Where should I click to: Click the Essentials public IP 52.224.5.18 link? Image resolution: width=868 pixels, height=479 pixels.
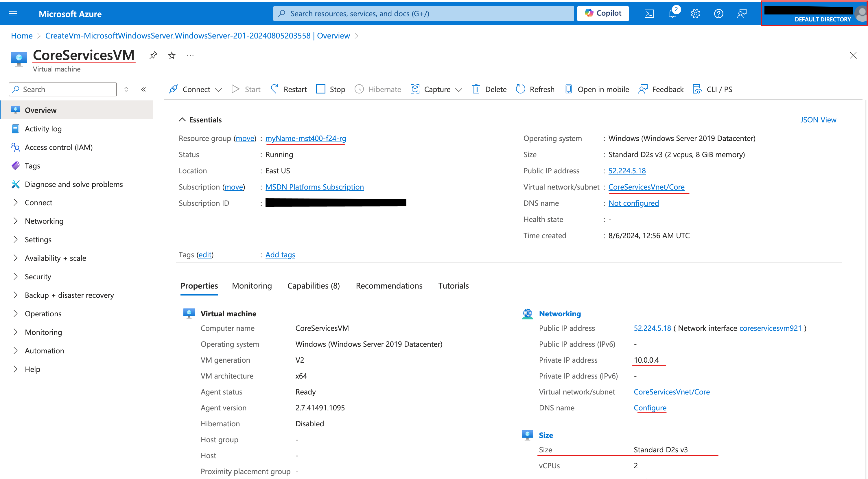[627, 171]
